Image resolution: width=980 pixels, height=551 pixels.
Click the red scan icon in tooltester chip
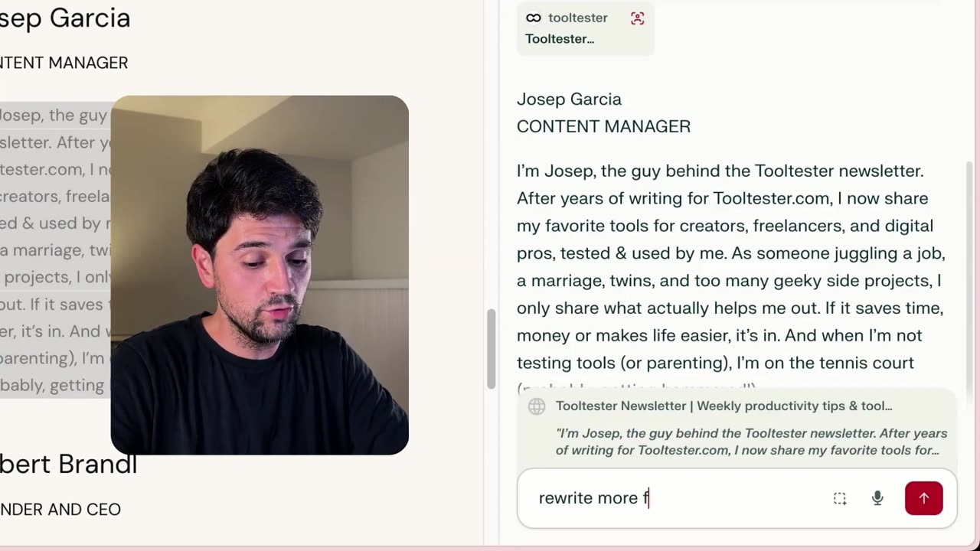[637, 18]
